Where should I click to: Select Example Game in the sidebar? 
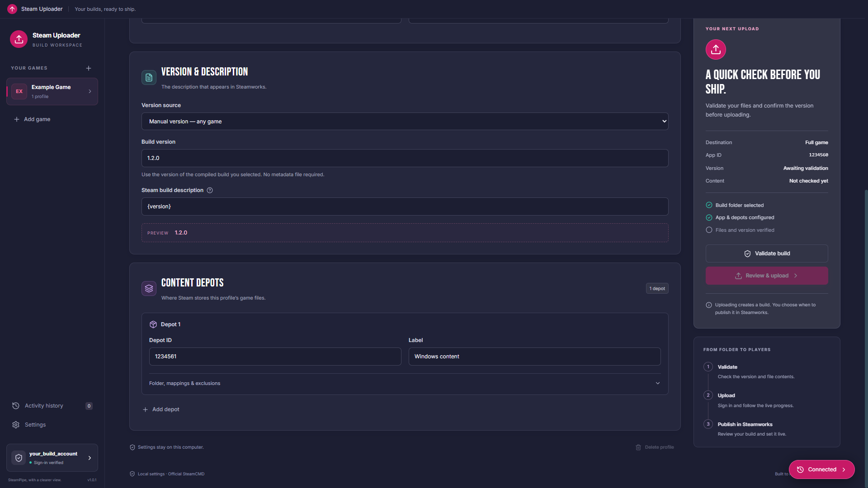(52, 91)
